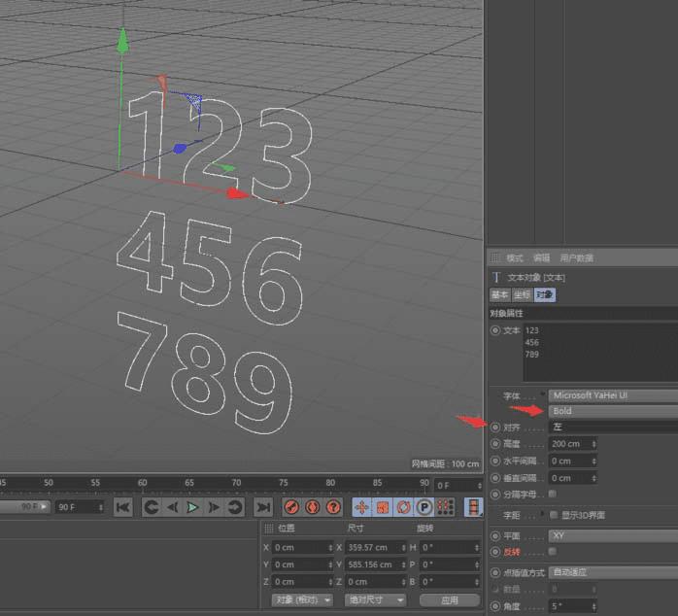Click the Record Active Objects keyframe icon
Screen dimensions: 678x616
pos(290,507)
